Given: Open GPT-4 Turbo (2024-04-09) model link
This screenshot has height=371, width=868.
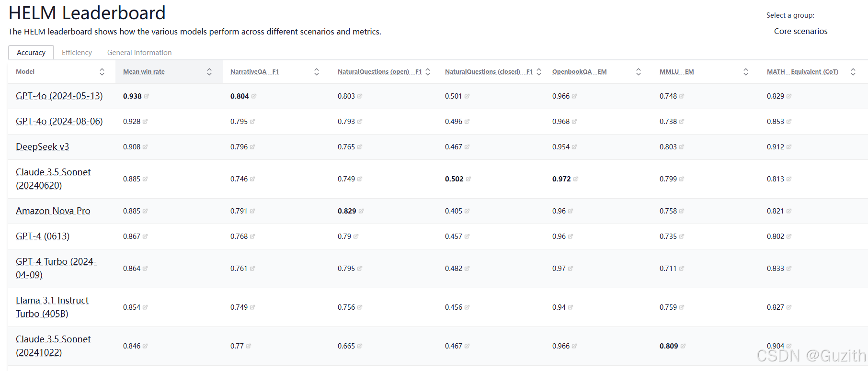Looking at the screenshot, I should [56, 269].
